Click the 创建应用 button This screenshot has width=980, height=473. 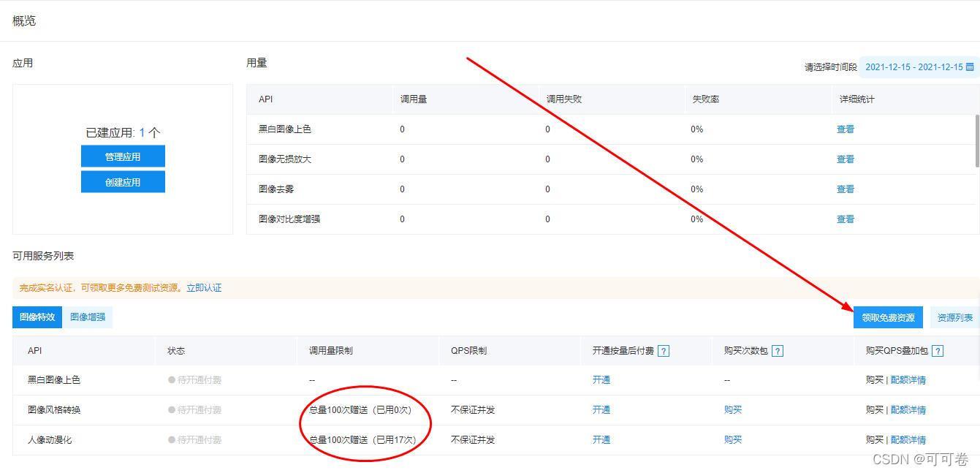[123, 182]
